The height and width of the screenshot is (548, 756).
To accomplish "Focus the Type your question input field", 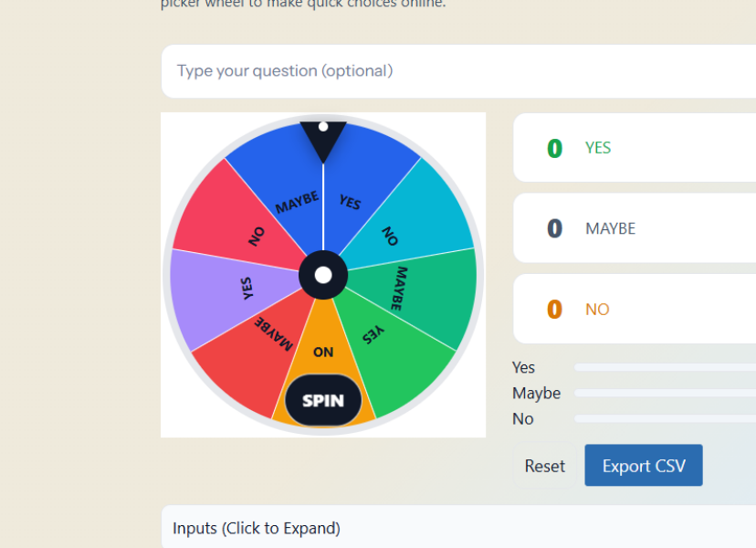I will click(x=458, y=71).
